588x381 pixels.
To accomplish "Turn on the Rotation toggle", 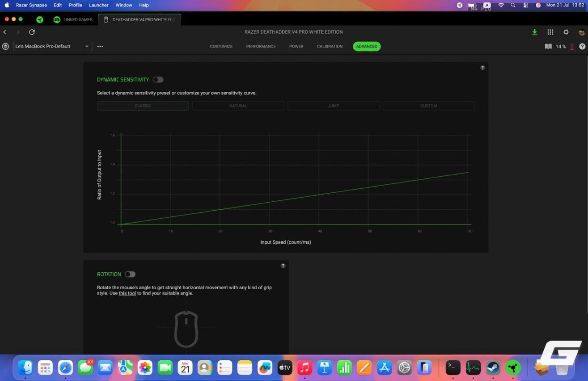I will [130, 274].
